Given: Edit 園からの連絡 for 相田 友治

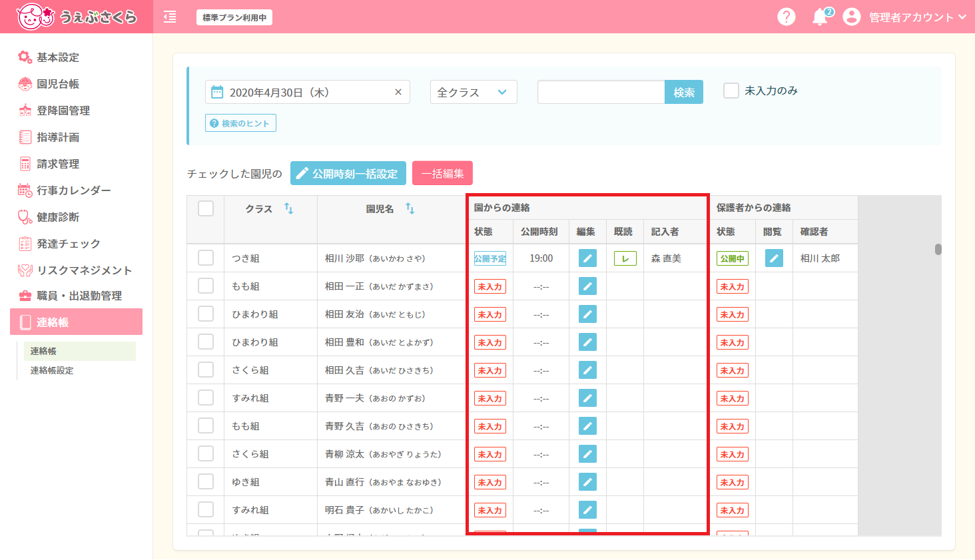Looking at the screenshot, I should [587, 314].
